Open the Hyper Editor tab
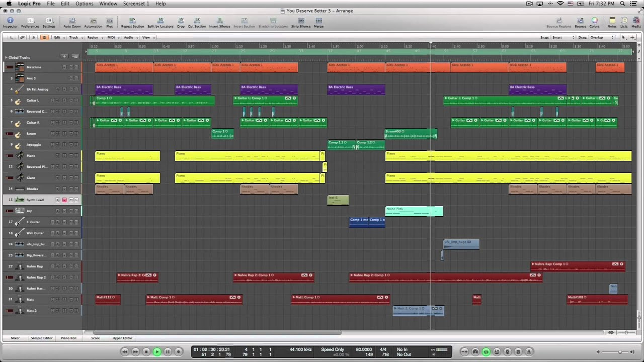644x362 pixels. pyautogui.click(x=122, y=338)
